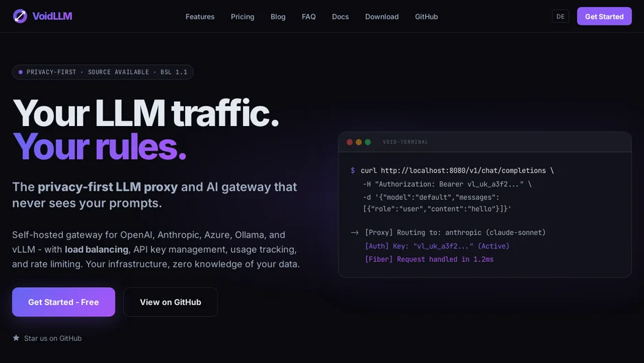Click the role user content hello line
Viewport: 644px width, 363px height.
pyautogui.click(x=437, y=209)
